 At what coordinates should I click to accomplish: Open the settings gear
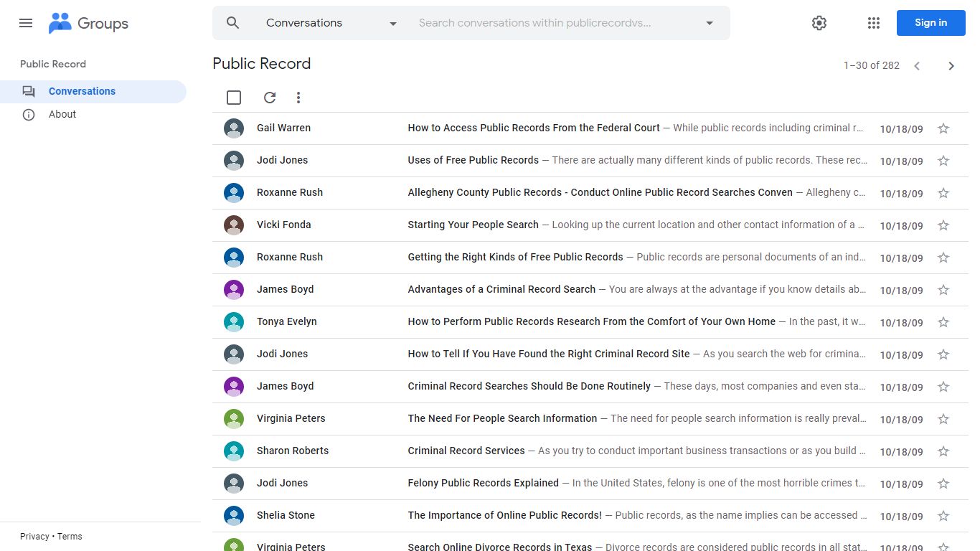(x=819, y=23)
